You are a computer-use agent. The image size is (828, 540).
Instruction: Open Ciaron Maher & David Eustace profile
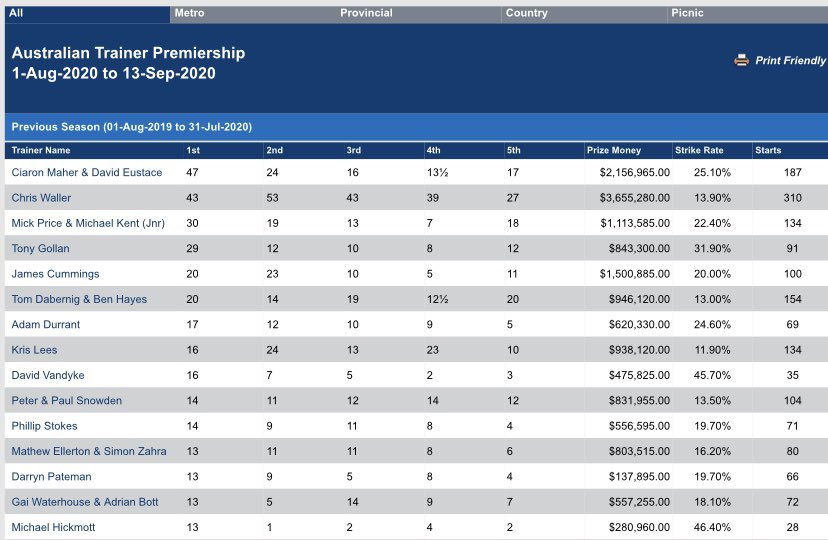point(87,172)
